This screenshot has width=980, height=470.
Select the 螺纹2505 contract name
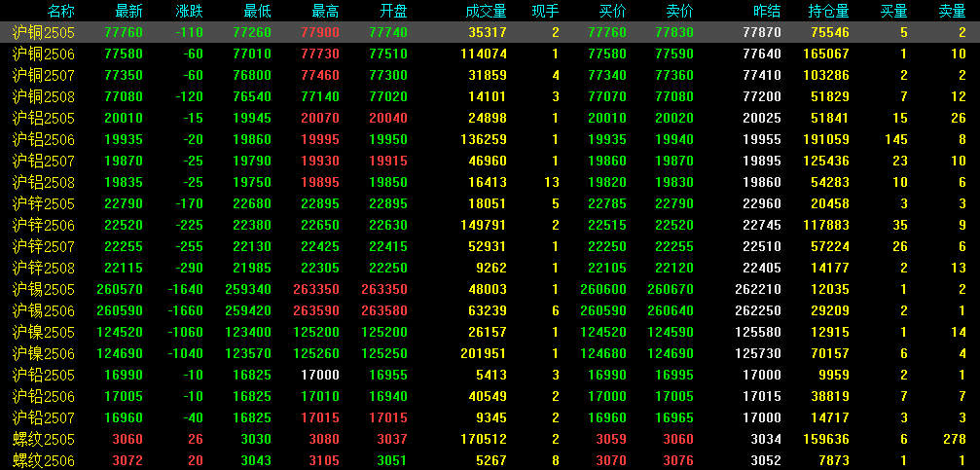[43, 440]
